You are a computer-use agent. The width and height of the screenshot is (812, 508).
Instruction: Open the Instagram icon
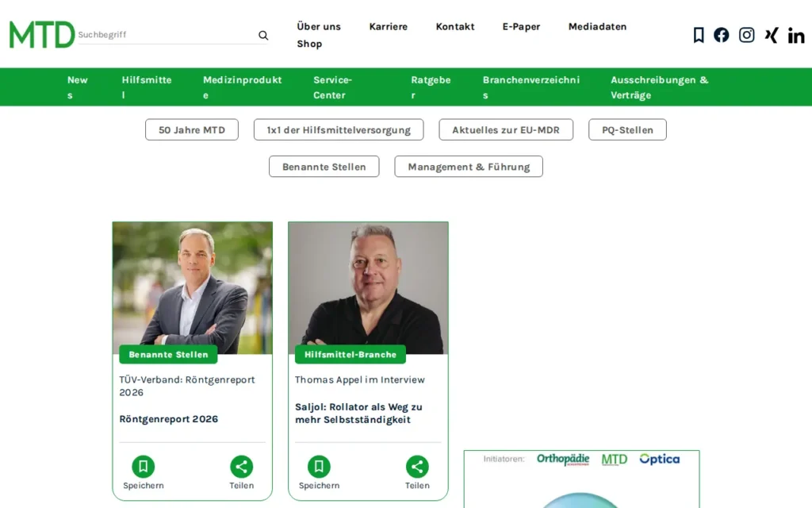[x=746, y=35]
